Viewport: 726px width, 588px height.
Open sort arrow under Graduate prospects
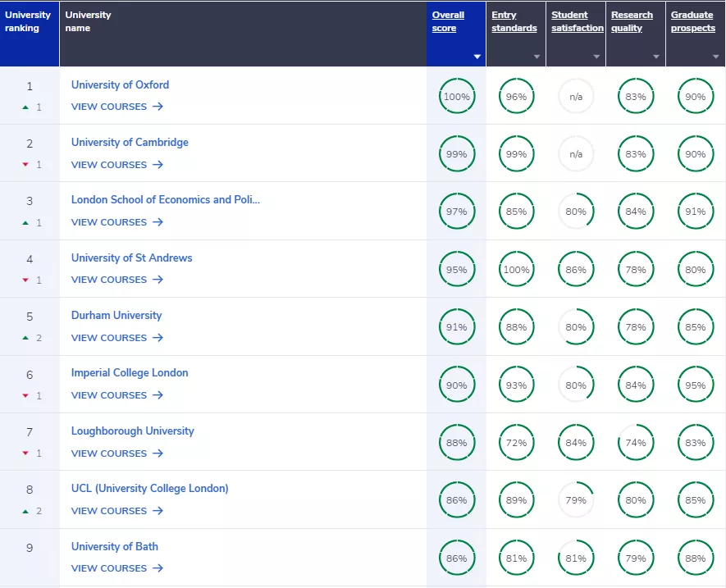coord(716,57)
